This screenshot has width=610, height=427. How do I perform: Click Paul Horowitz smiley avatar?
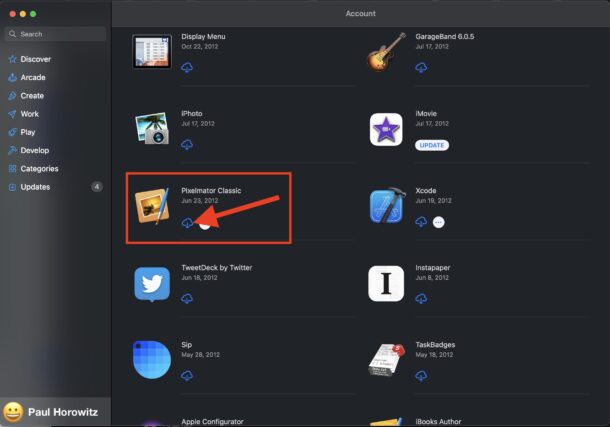12,412
